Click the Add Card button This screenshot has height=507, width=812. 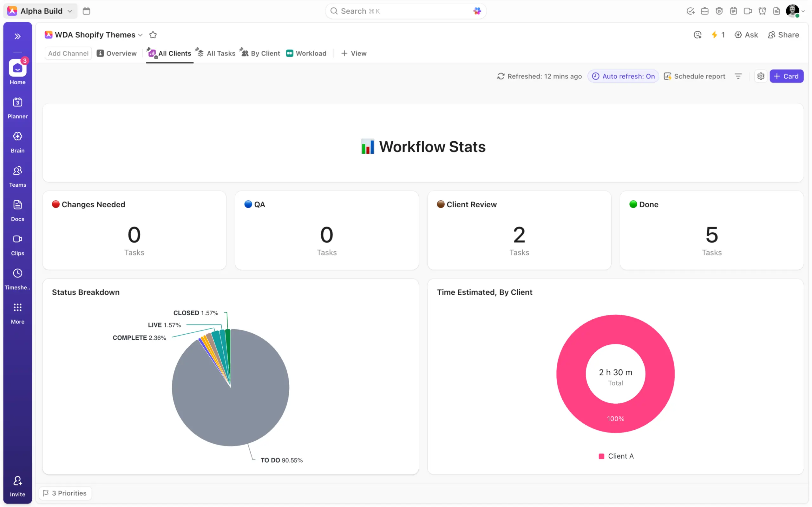786,76
